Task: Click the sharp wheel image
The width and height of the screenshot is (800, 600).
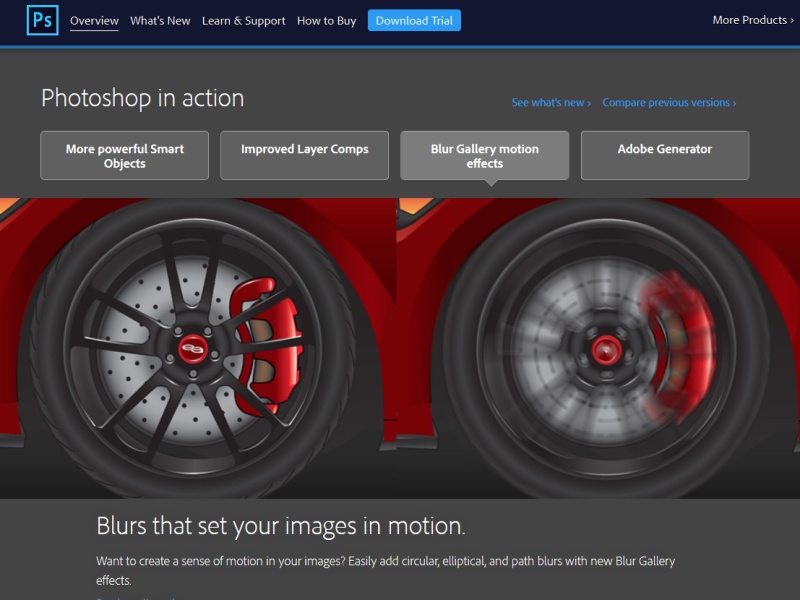Action: click(x=198, y=348)
